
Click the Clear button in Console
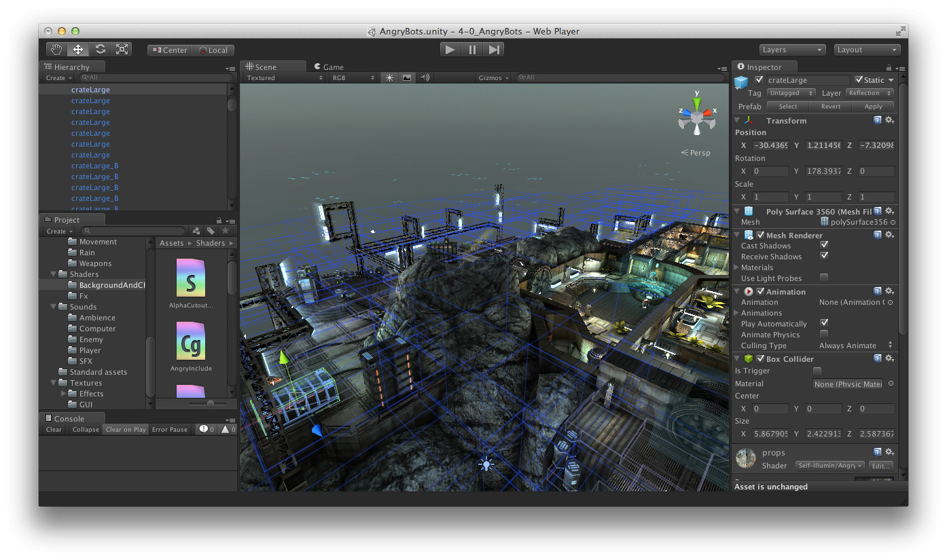(54, 429)
